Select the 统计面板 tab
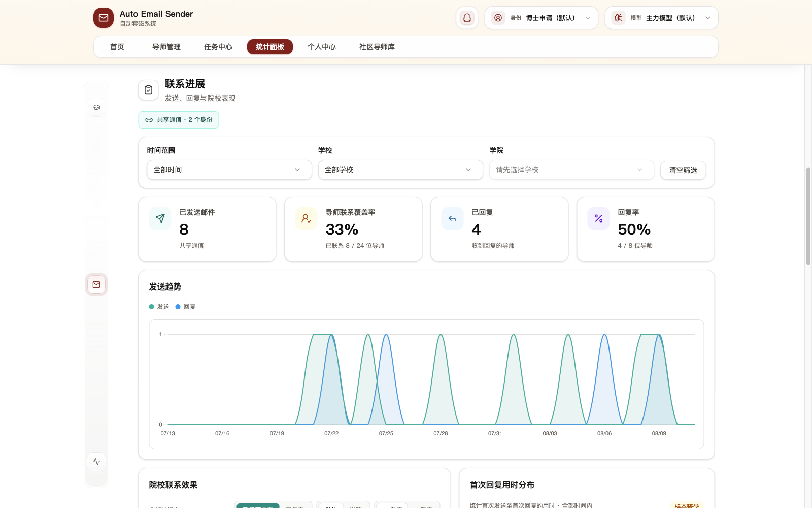Viewport: 812px width, 508px height. coord(270,47)
